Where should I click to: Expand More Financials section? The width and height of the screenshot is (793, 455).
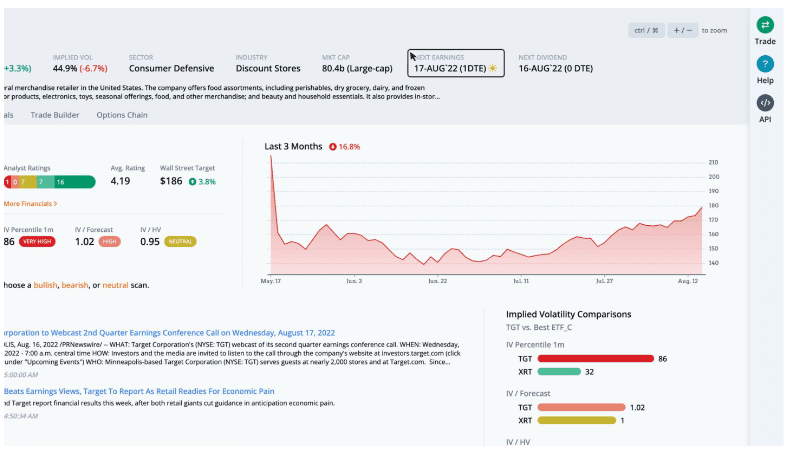(x=30, y=203)
